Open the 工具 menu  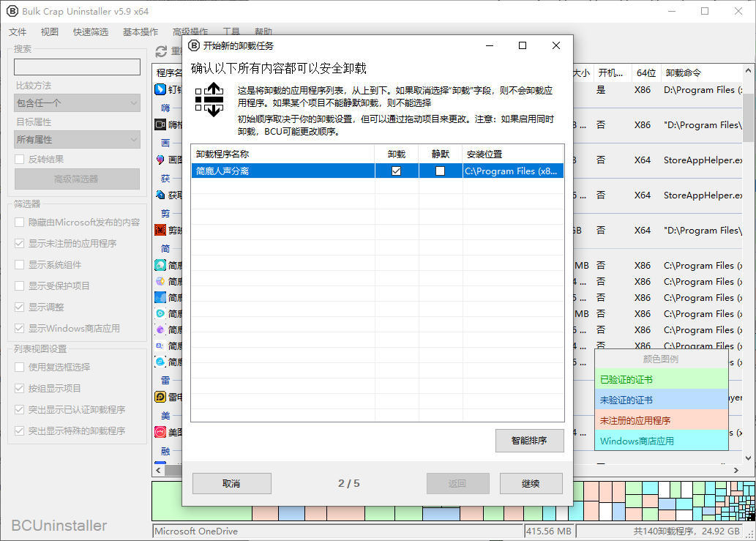tap(231, 31)
